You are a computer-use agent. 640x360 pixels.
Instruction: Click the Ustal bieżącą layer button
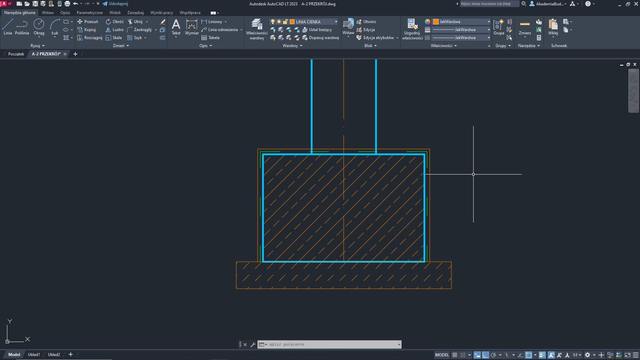(x=317, y=30)
